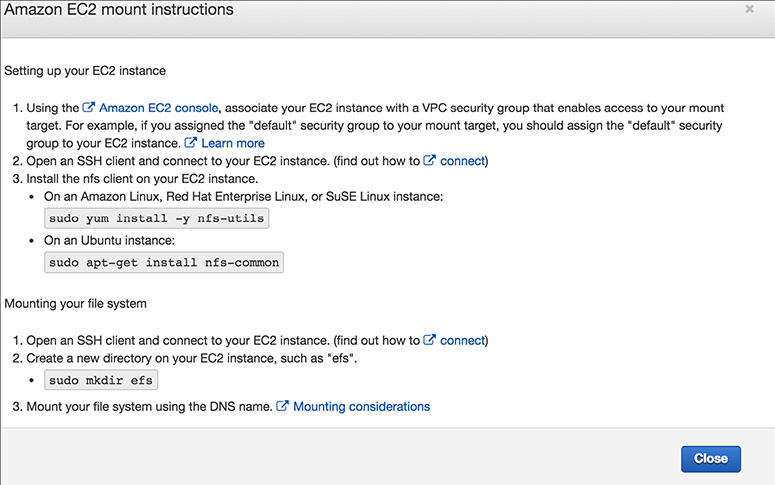
Task: Dismiss dialog with the top-right X icon
Action: click(x=750, y=9)
